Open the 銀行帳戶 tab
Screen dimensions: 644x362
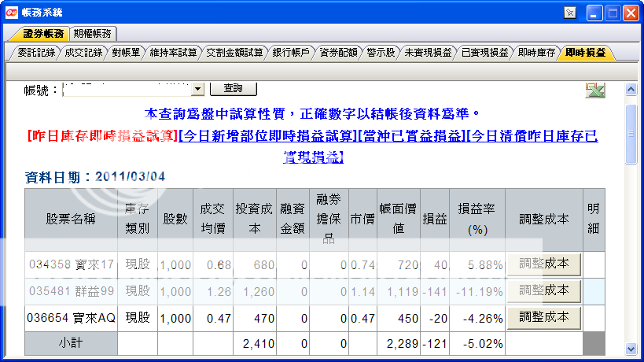click(291, 53)
